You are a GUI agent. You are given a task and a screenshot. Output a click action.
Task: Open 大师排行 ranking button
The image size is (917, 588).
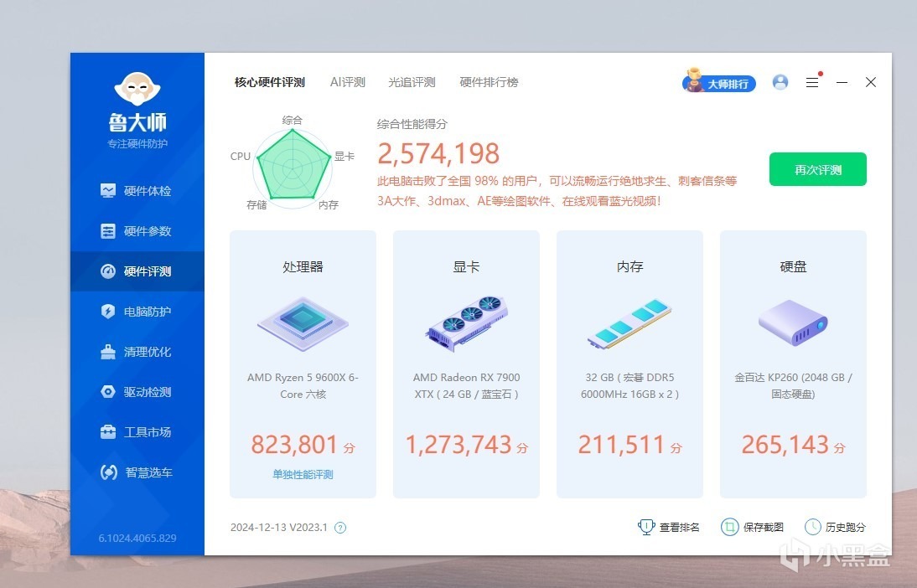point(719,84)
